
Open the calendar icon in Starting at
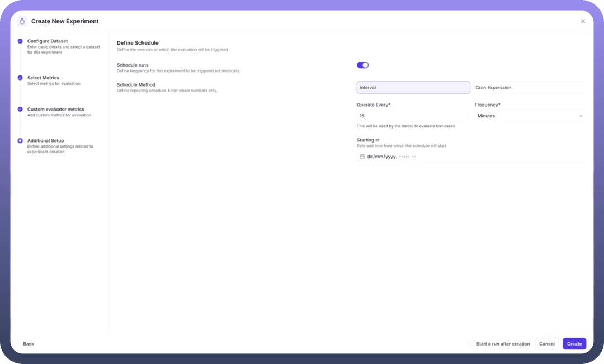(x=362, y=157)
